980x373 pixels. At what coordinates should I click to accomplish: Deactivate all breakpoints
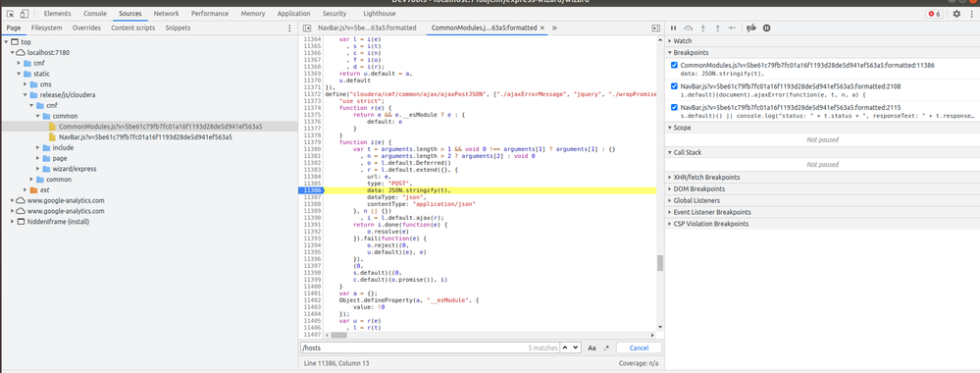pos(751,28)
